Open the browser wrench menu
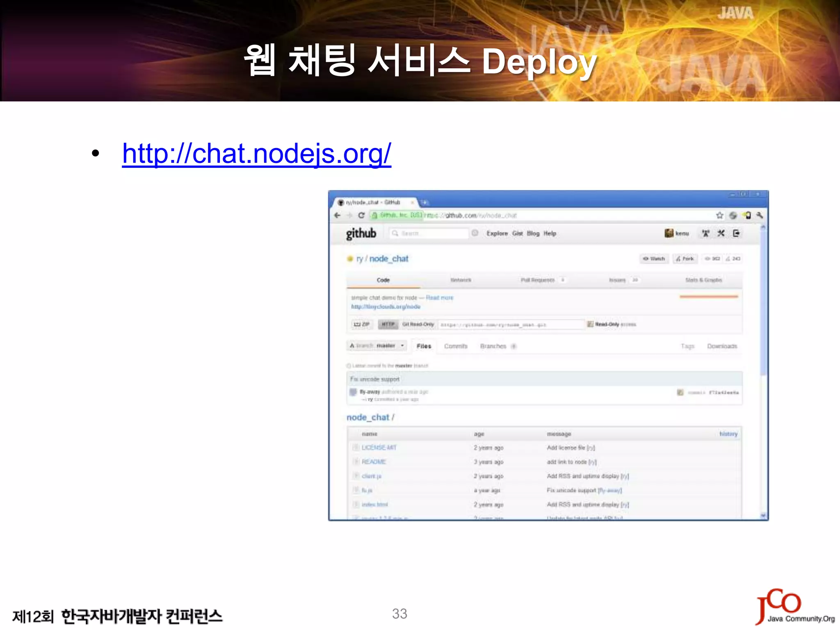840x630 pixels. point(759,215)
